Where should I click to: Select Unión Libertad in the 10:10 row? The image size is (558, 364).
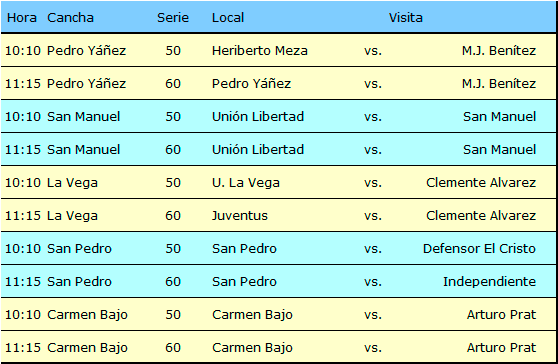[258, 117]
